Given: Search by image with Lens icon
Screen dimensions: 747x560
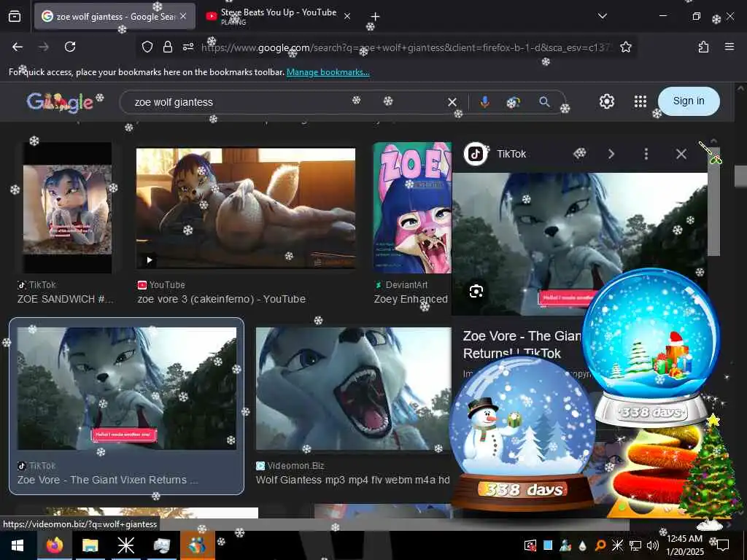Looking at the screenshot, I should 513,102.
